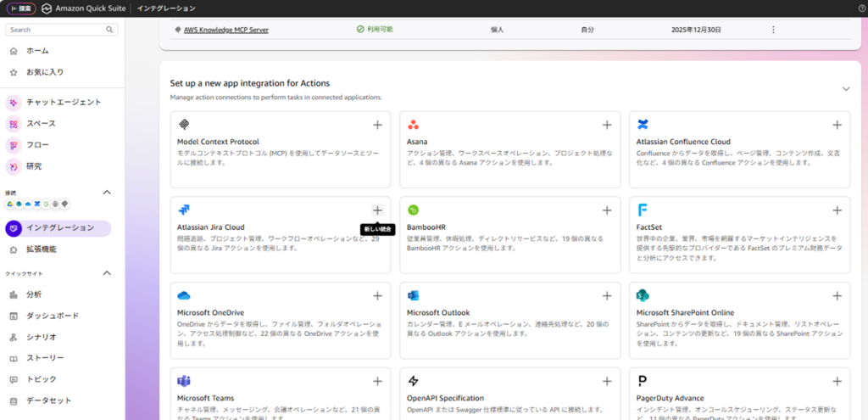This screenshot has height=420, width=868.
Task: Click the sidebar Search input field
Action: (x=56, y=30)
